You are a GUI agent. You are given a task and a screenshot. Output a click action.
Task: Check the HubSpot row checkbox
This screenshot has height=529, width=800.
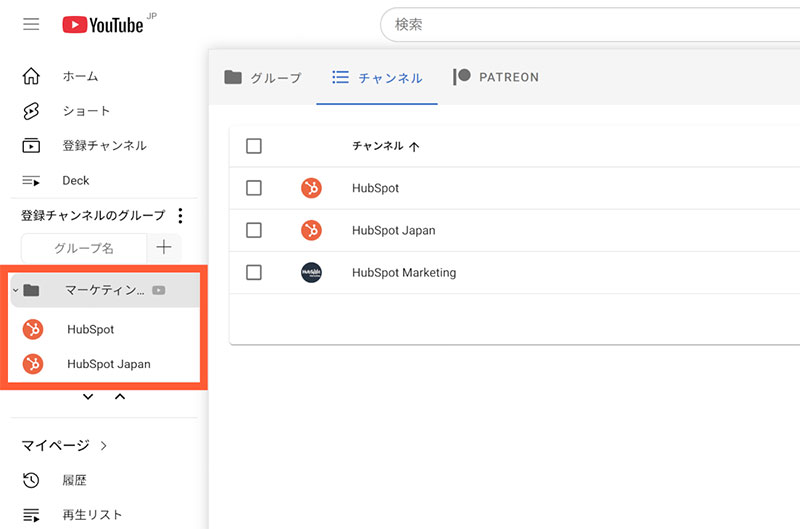click(254, 188)
